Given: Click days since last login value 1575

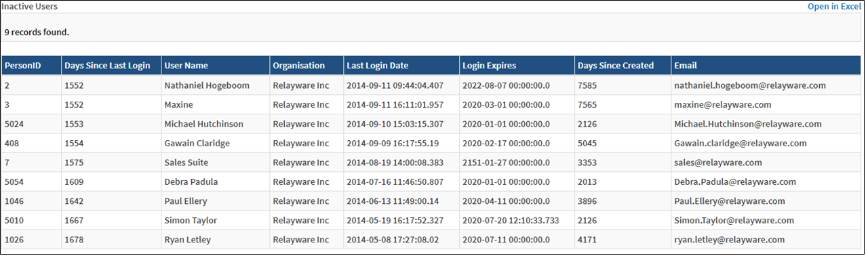Looking at the screenshot, I should (x=74, y=163).
